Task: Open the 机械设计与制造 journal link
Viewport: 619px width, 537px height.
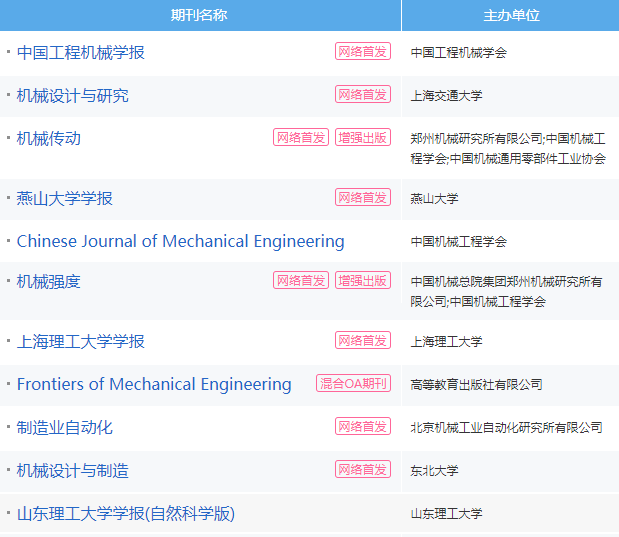Action: point(73,471)
